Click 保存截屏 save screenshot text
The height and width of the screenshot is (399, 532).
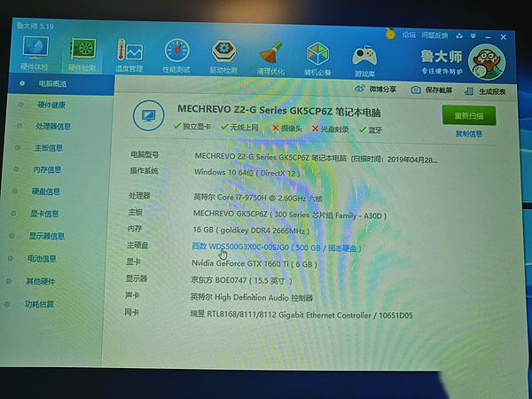[x=439, y=90]
